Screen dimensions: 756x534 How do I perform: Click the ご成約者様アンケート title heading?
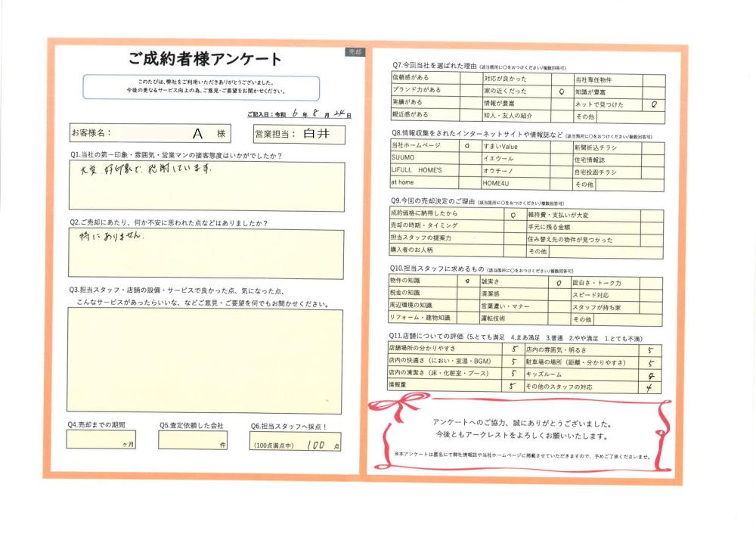point(205,59)
